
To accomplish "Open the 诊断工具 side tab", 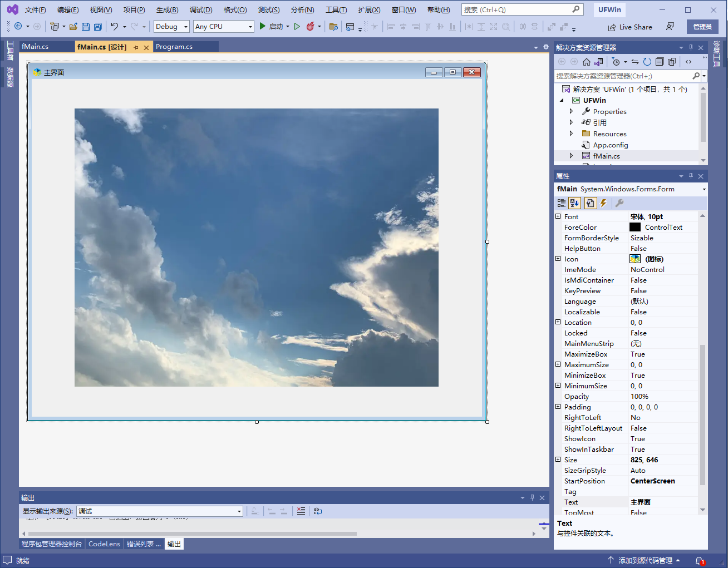I will pos(717,53).
